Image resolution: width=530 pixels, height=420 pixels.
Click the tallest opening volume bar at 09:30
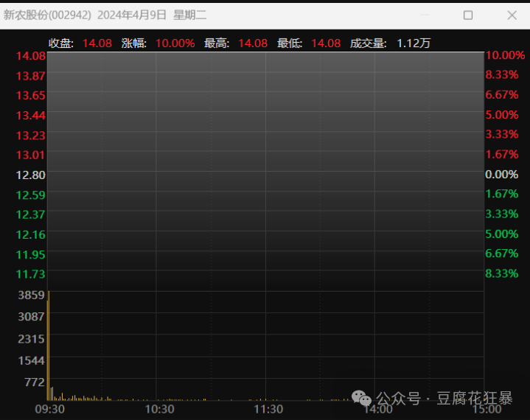[x=49, y=346]
